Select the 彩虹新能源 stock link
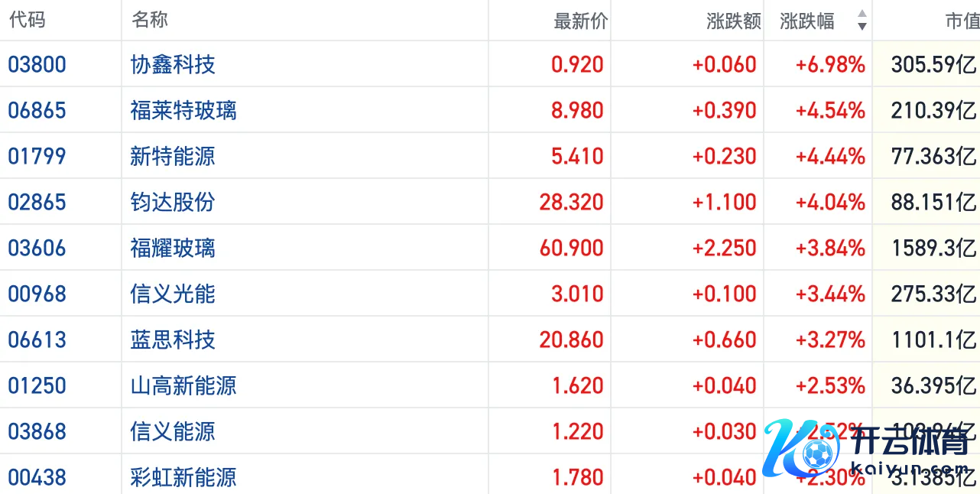The height and width of the screenshot is (494, 980). [x=183, y=477]
